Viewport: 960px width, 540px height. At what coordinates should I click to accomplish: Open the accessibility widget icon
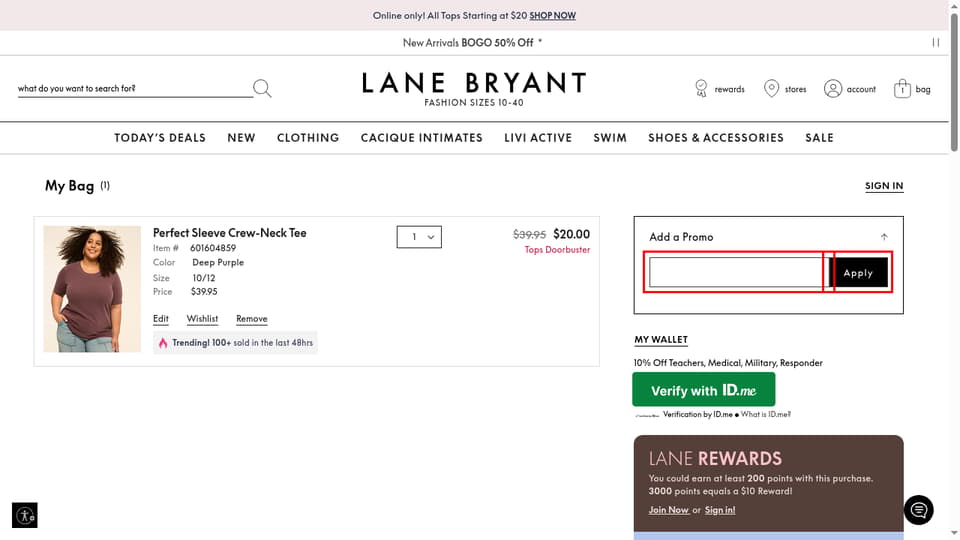(24, 516)
